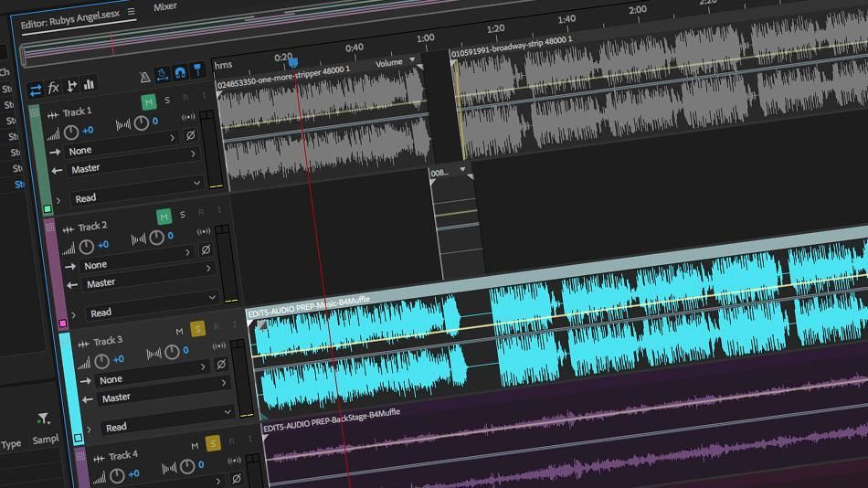The width and height of the screenshot is (868, 488).
Task: Unsolo Track 3 with S button
Action: coord(198,329)
